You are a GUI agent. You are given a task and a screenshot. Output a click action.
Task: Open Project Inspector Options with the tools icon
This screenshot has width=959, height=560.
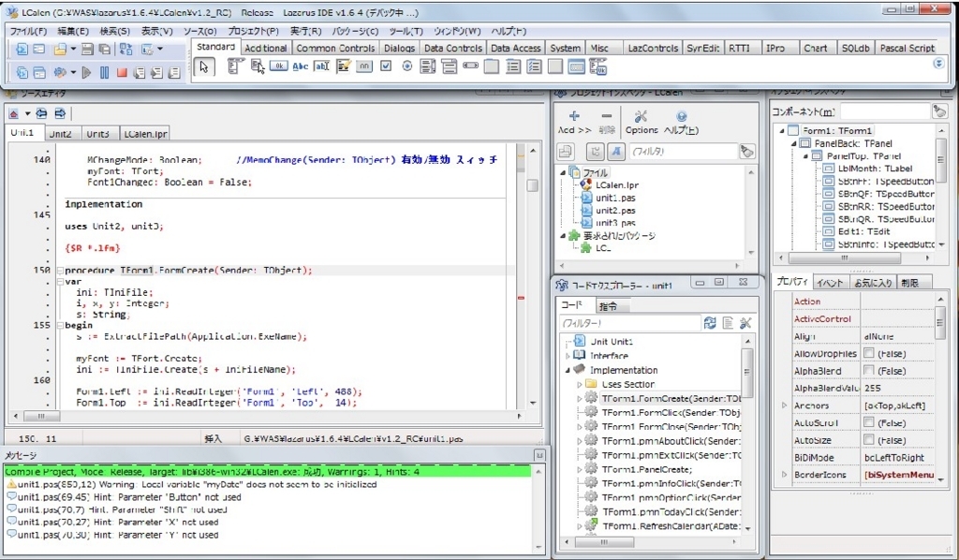click(x=641, y=116)
